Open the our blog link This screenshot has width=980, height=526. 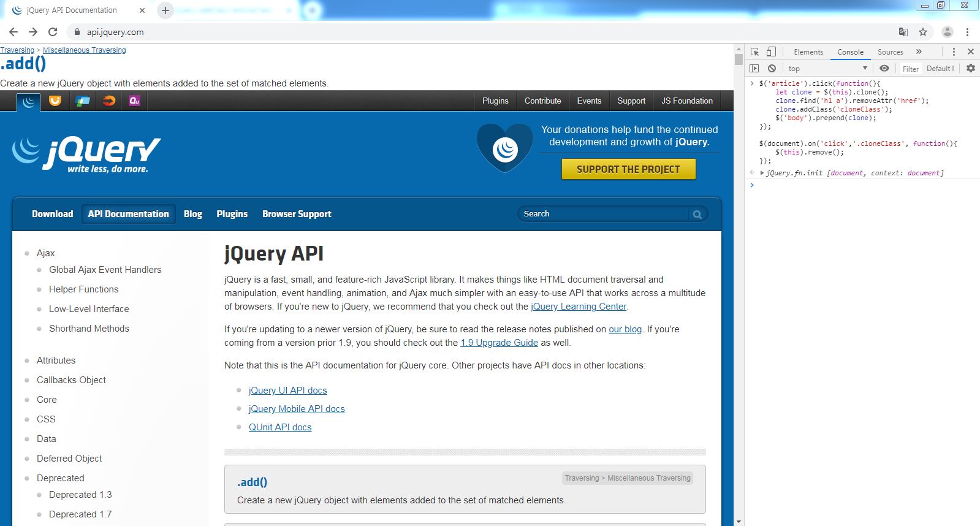625,329
